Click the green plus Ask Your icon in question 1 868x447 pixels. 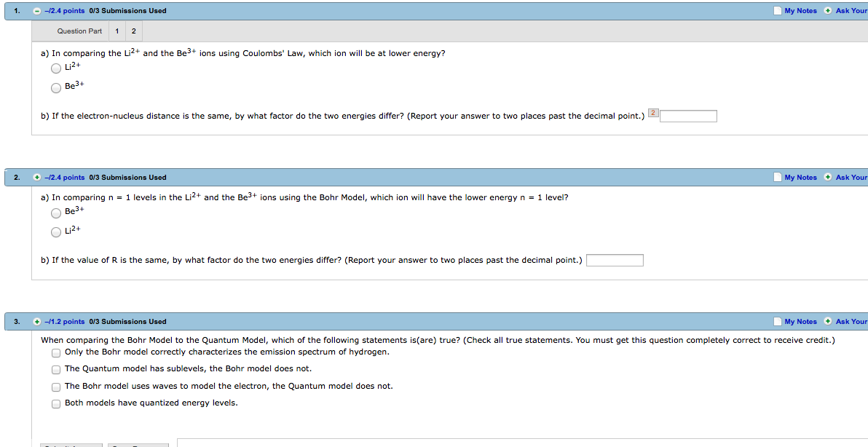pyautogui.click(x=828, y=11)
